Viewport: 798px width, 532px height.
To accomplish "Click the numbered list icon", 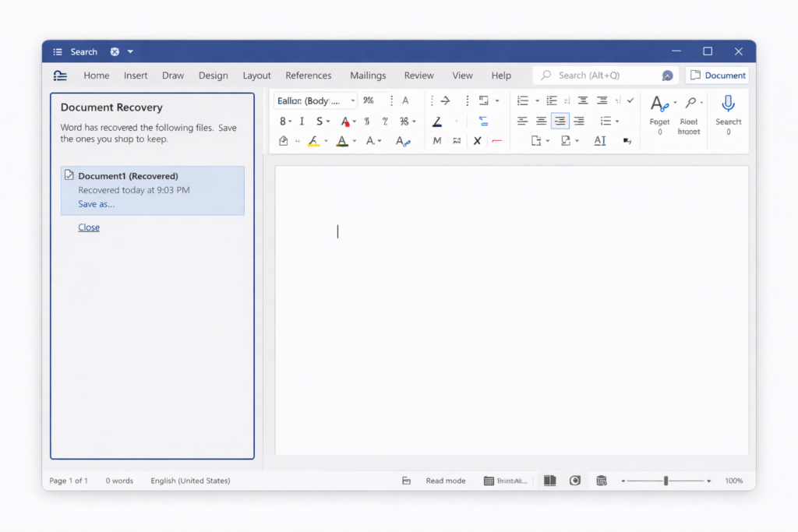I will coord(552,100).
